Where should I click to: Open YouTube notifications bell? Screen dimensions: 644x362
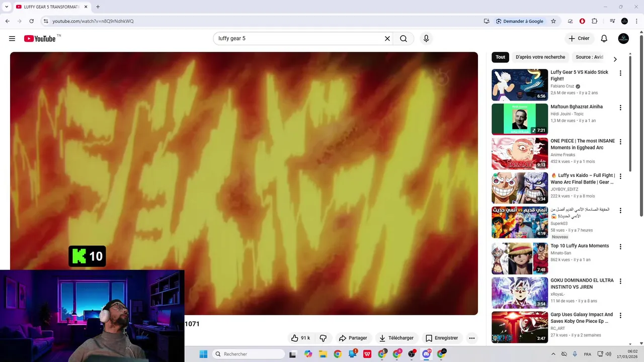coord(604,39)
